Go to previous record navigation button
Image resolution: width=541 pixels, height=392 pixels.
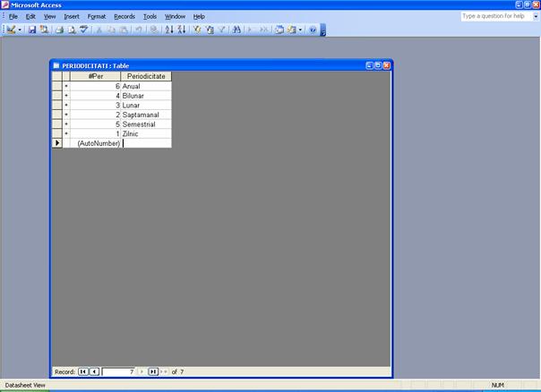[x=95, y=371]
